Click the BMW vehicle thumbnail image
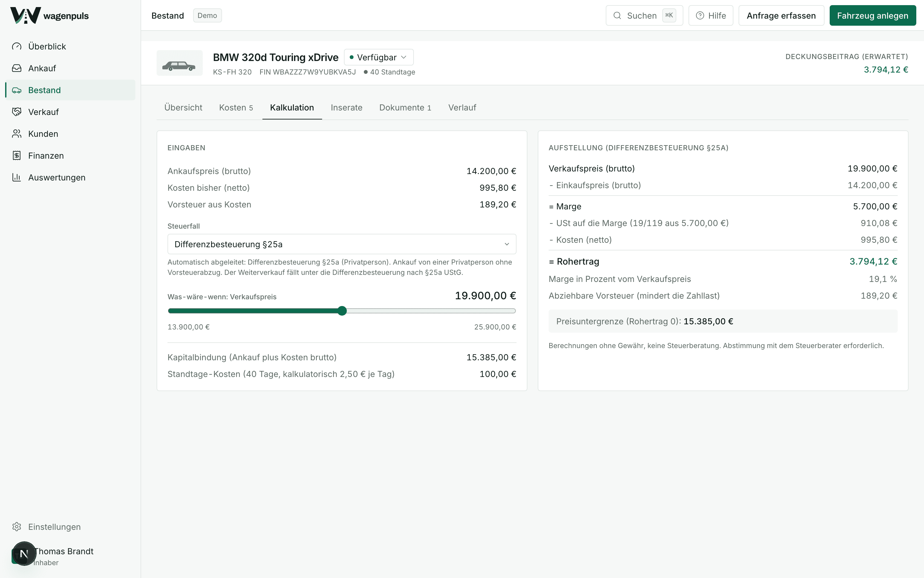The image size is (924, 578). click(179, 63)
